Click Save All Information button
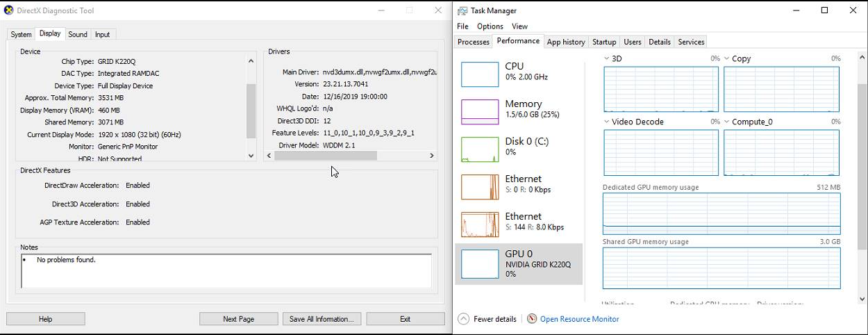 coord(321,319)
